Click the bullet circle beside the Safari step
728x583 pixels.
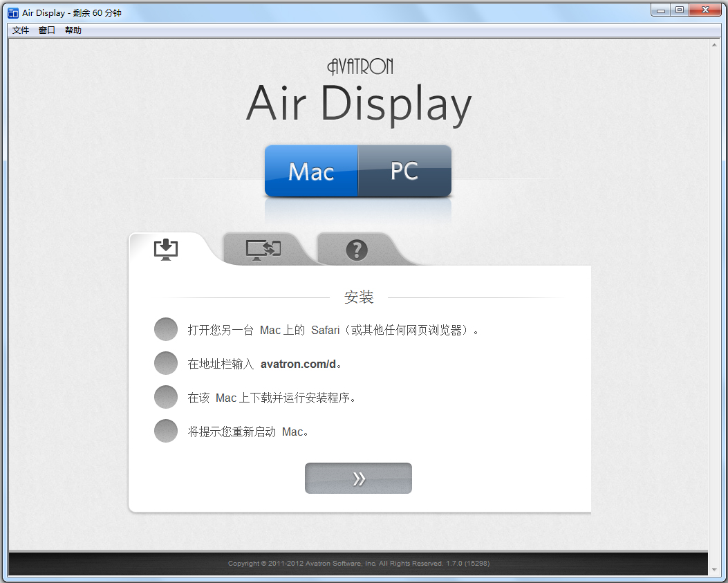coord(166,330)
